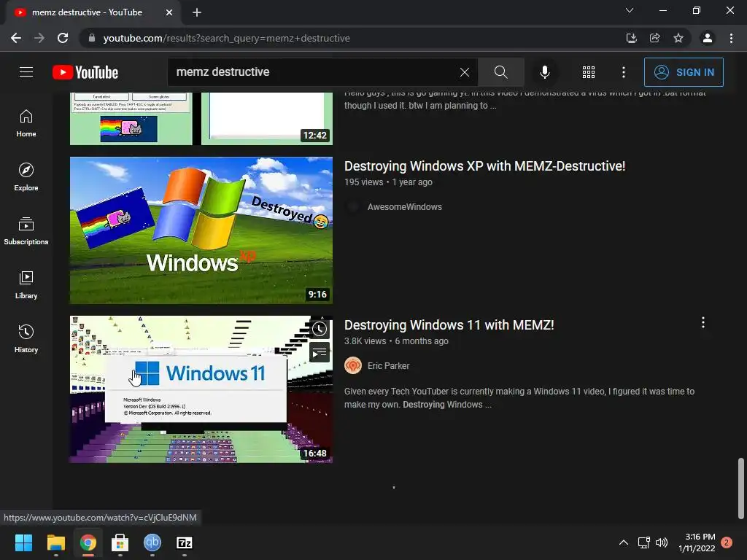Open the 12:42 video thumbnail
This screenshot has height=560, width=747.
click(x=201, y=119)
